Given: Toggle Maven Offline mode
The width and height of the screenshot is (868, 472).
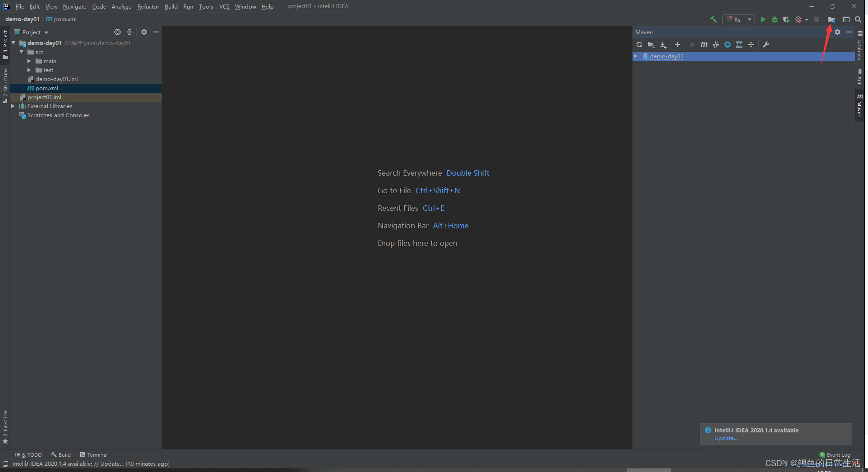Looking at the screenshot, I should (728, 45).
